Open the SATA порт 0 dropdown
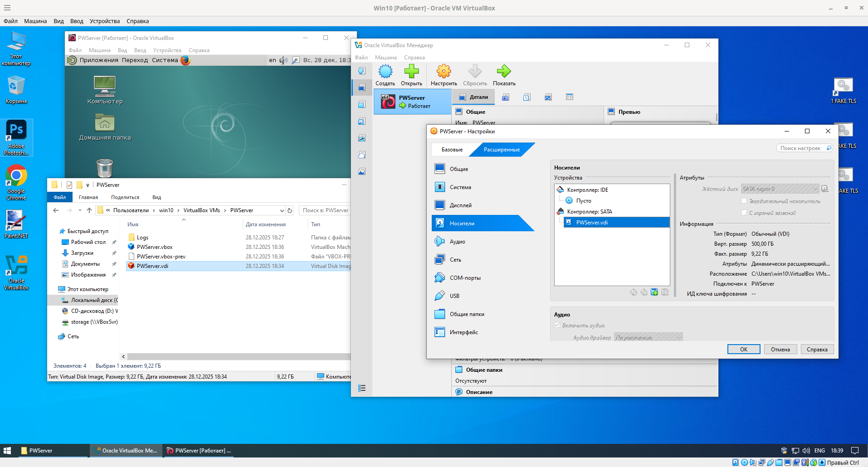This screenshot has height=467, width=868. (780, 189)
